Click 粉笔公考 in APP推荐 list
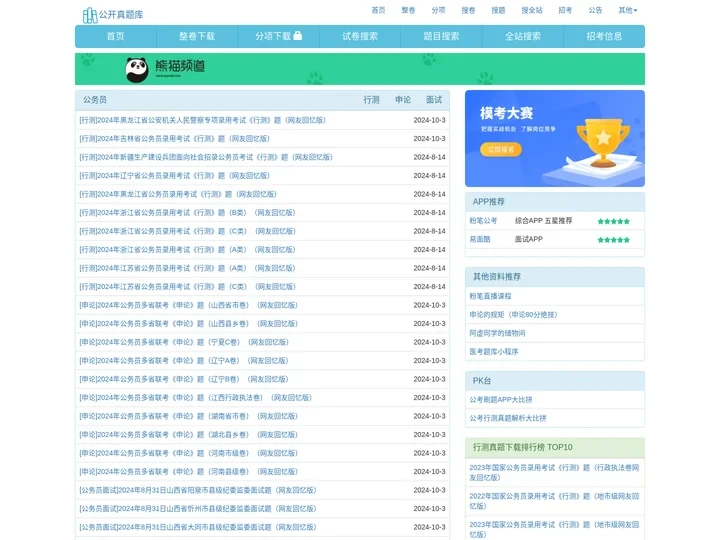 (483, 221)
